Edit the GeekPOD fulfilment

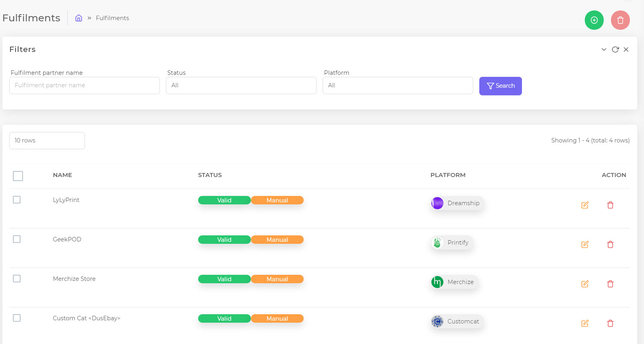[x=585, y=245]
